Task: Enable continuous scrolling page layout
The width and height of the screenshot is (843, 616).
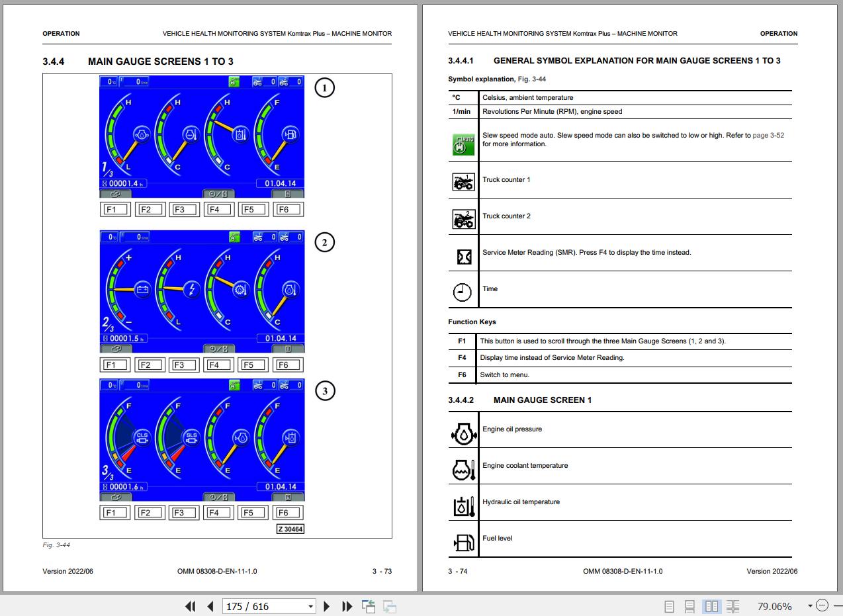Action: coord(689,606)
